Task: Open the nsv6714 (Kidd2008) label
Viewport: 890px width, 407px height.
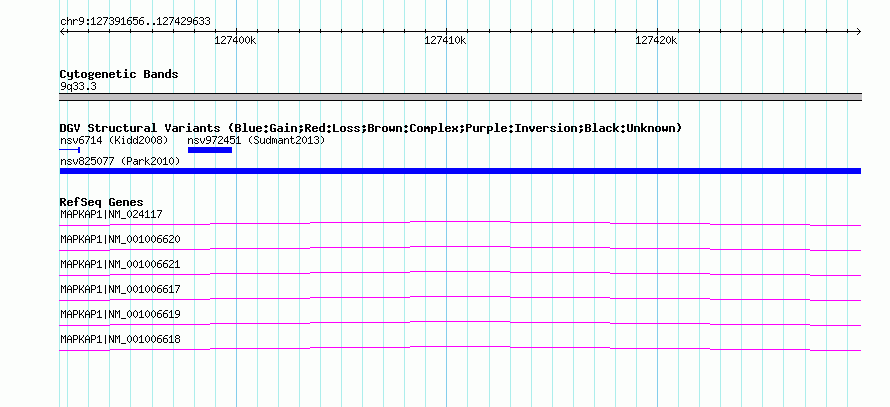Action: tap(114, 140)
